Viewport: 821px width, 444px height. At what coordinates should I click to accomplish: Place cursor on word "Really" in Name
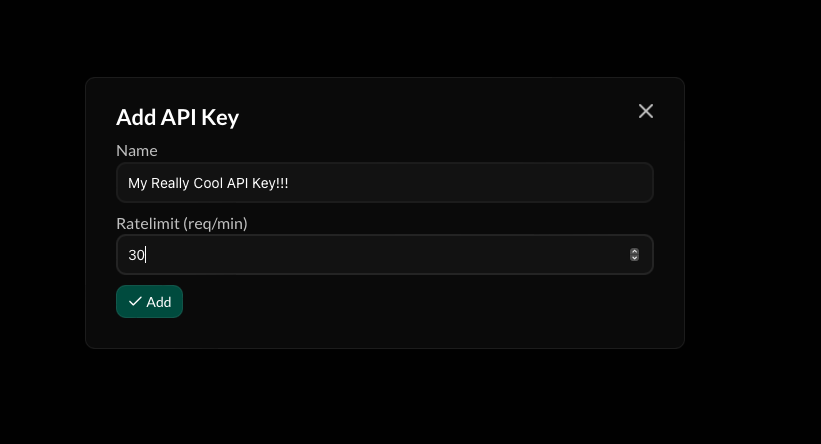[171, 184]
